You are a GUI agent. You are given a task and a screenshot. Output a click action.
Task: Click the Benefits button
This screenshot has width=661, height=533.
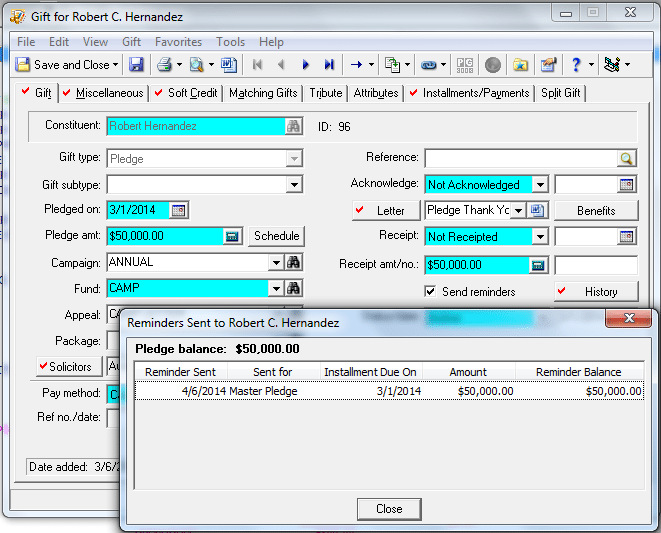tap(596, 210)
